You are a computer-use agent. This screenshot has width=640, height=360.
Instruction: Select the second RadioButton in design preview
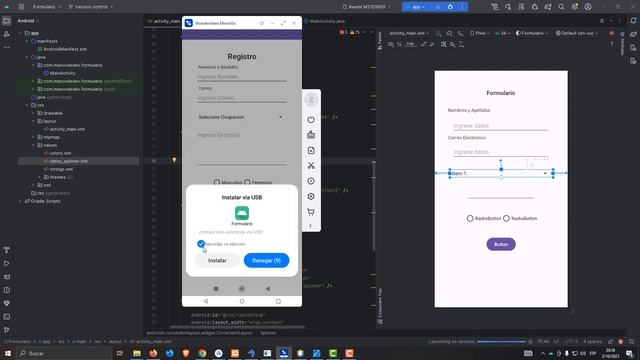[506, 218]
